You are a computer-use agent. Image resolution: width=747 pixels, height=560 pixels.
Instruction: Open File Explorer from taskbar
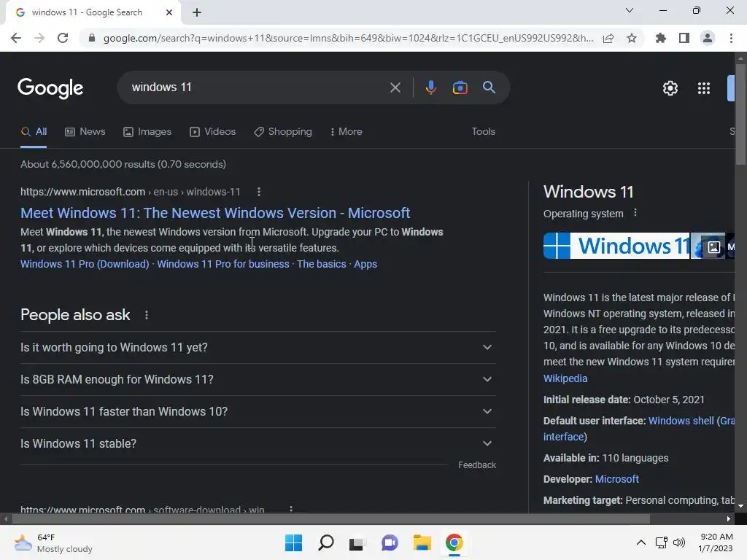click(422, 542)
